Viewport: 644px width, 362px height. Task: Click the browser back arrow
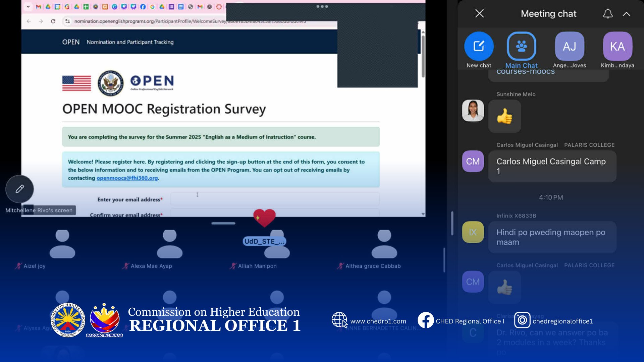pyautogui.click(x=29, y=21)
